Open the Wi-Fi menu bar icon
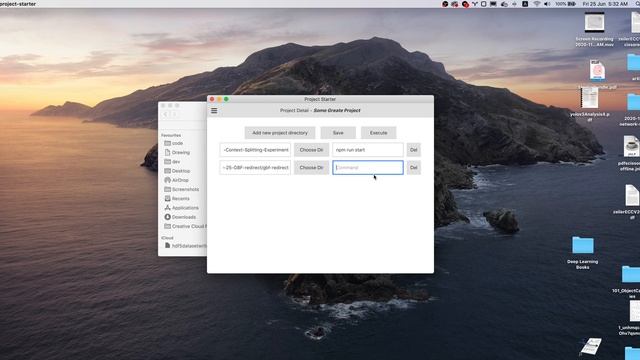This screenshot has width=640, height=360. point(537,4)
